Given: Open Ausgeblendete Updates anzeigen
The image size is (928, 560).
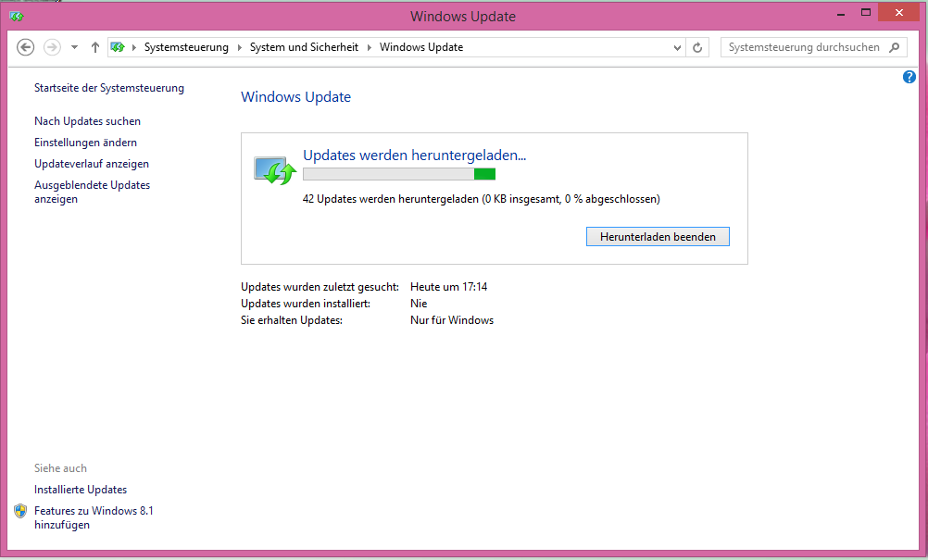Looking at the screenshot, I should click(93, 193).
